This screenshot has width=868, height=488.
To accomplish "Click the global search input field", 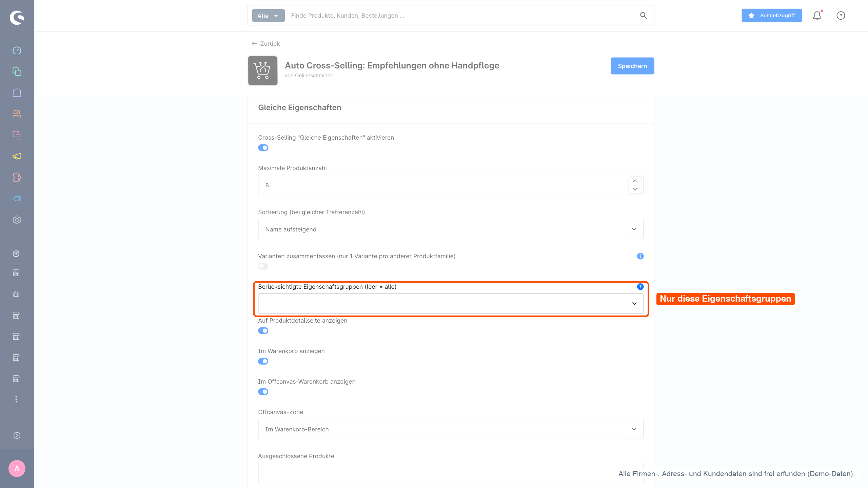I will point(461,16).
